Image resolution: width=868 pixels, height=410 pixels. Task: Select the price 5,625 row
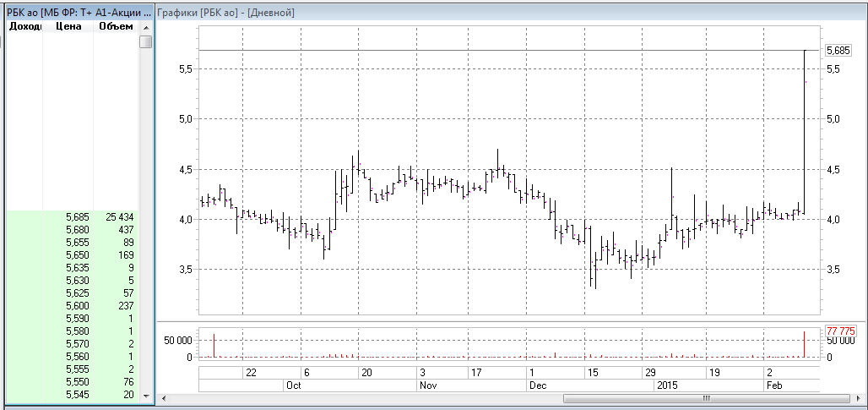[72, 293]
